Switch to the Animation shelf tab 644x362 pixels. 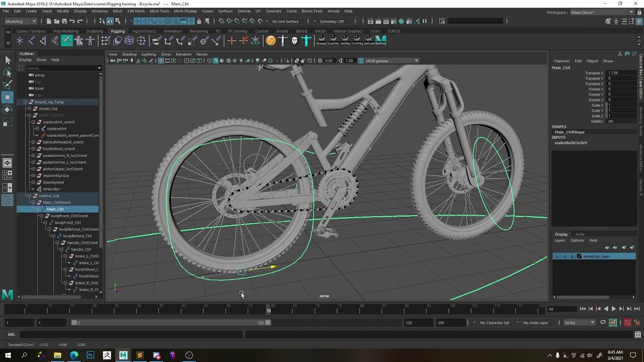[173, 31]
